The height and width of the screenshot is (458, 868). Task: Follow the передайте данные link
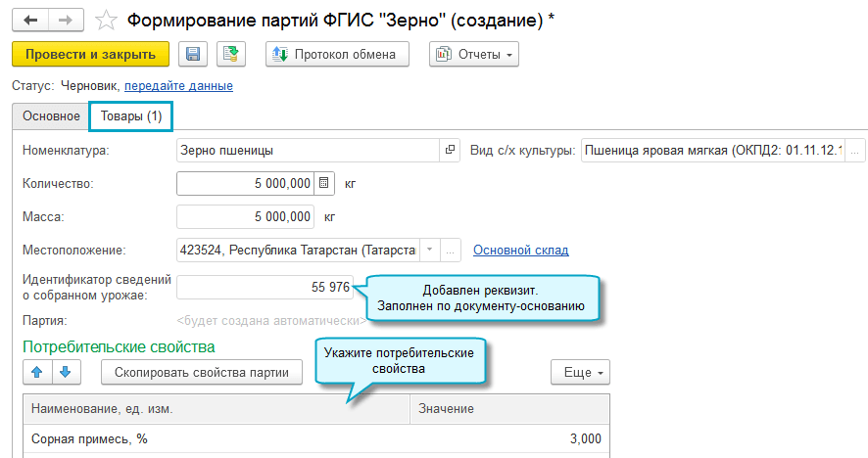click(x=178, y=86)
